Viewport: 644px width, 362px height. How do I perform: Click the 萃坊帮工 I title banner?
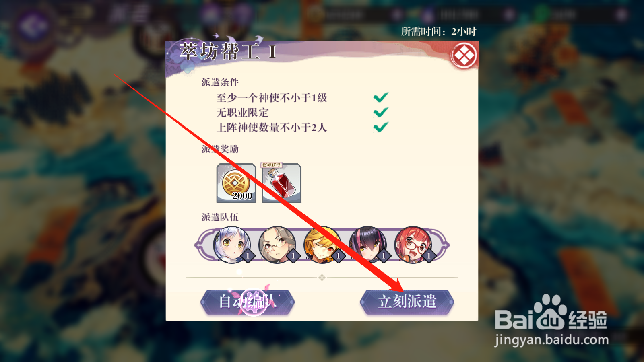tap(228, 52)
